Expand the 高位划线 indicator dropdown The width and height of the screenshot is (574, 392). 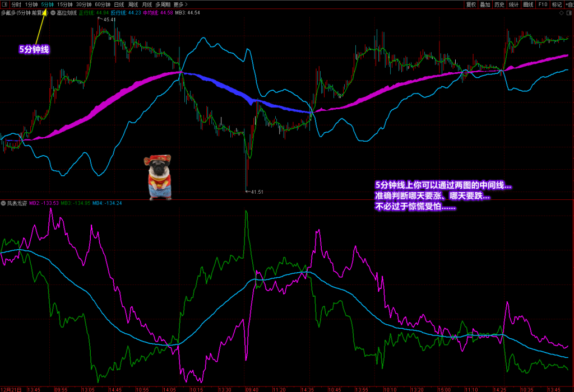pos(53,12)
